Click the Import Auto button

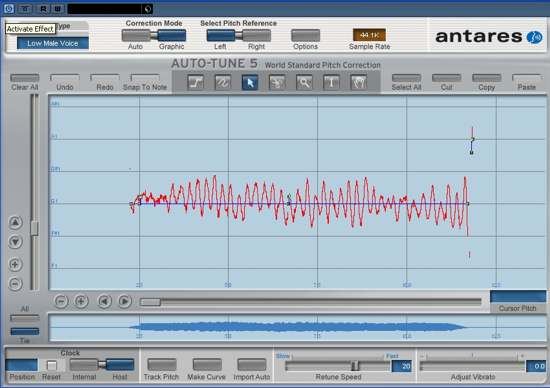pos(252,365)
